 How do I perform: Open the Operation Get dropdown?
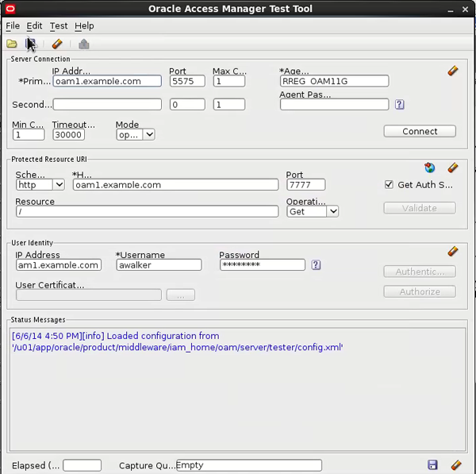(x=333, y=211)
